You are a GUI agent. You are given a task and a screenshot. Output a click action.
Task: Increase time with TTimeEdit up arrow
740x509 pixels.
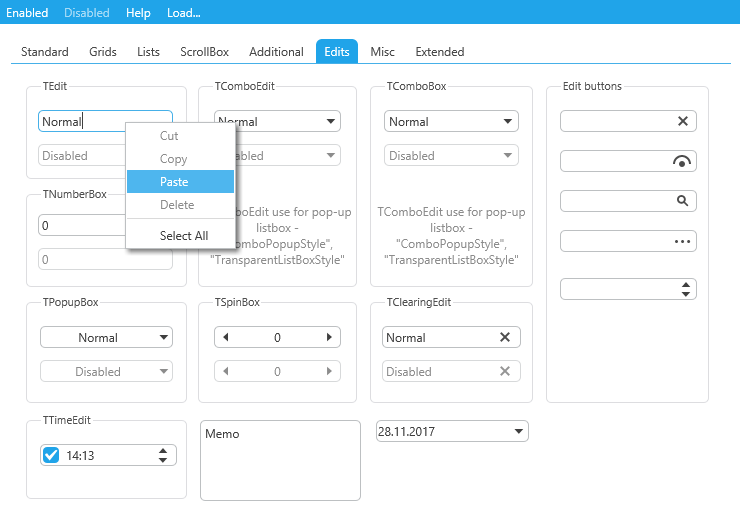pos(163,451)
